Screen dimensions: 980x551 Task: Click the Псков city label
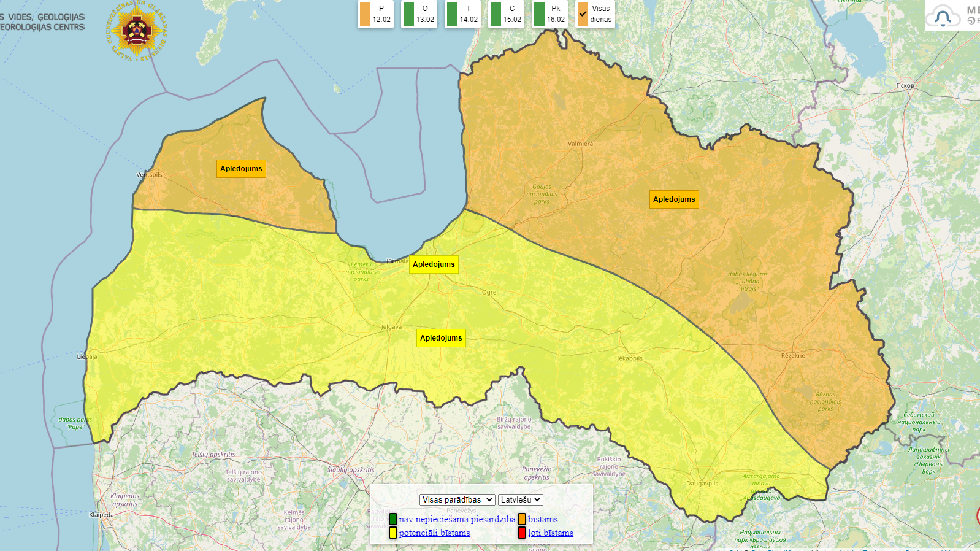pyautogui.click(x=905, y=85)
